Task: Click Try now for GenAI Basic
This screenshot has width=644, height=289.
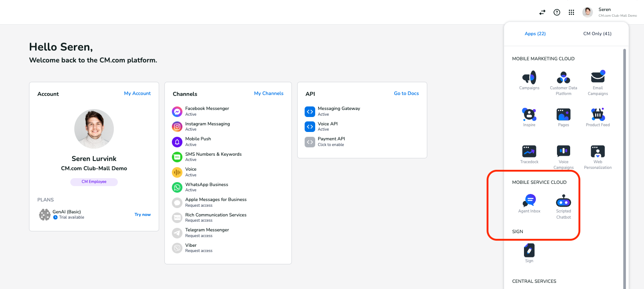Action: 142,214
